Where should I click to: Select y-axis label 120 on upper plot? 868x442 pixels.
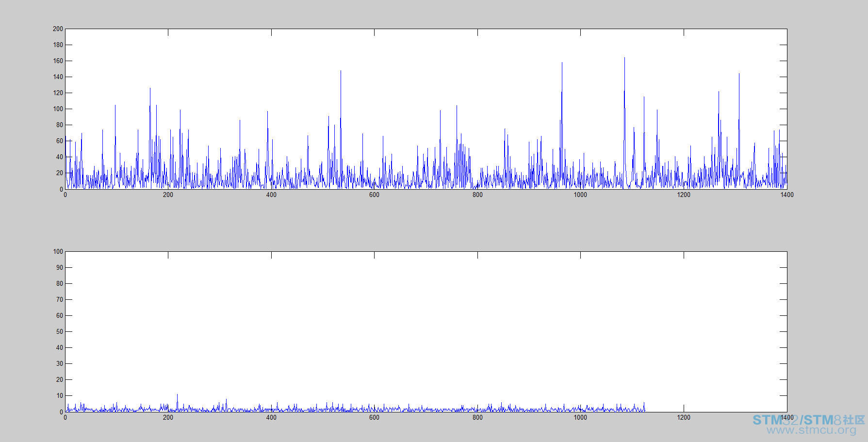click(58, 93)
